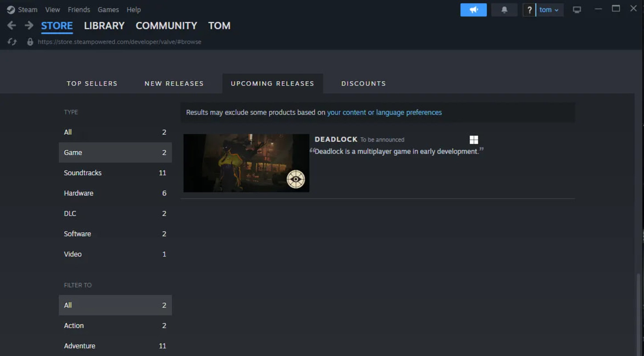The width and height of the screenshot is (644, 356).
Task: Check notifications with the bell icon
Action: tap(504, 9)
